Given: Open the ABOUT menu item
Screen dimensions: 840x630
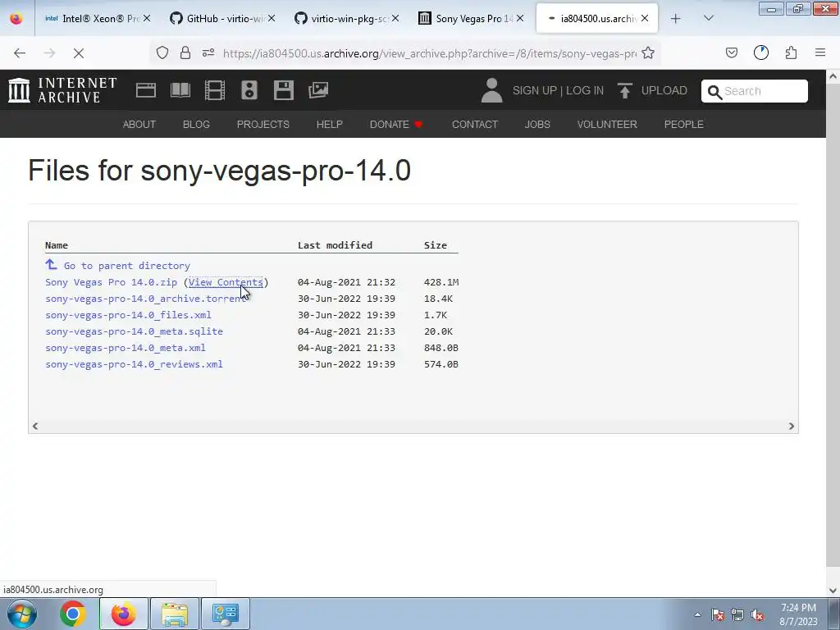Looking at the screenshot, I should 139,125.
